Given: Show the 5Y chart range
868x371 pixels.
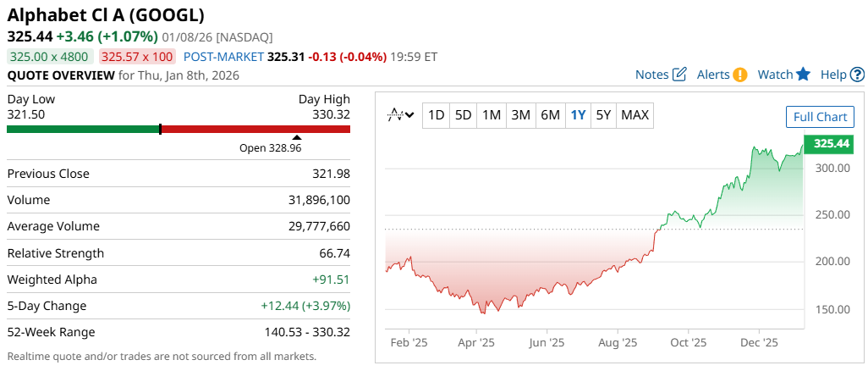Looking at the screenshot, I should click(x=603, y=115).
